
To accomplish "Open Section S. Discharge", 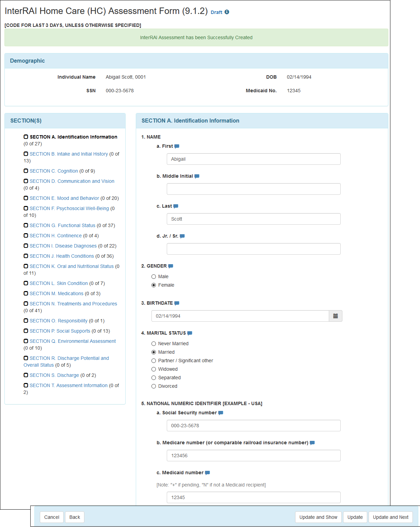I will [x=54, y=375].
